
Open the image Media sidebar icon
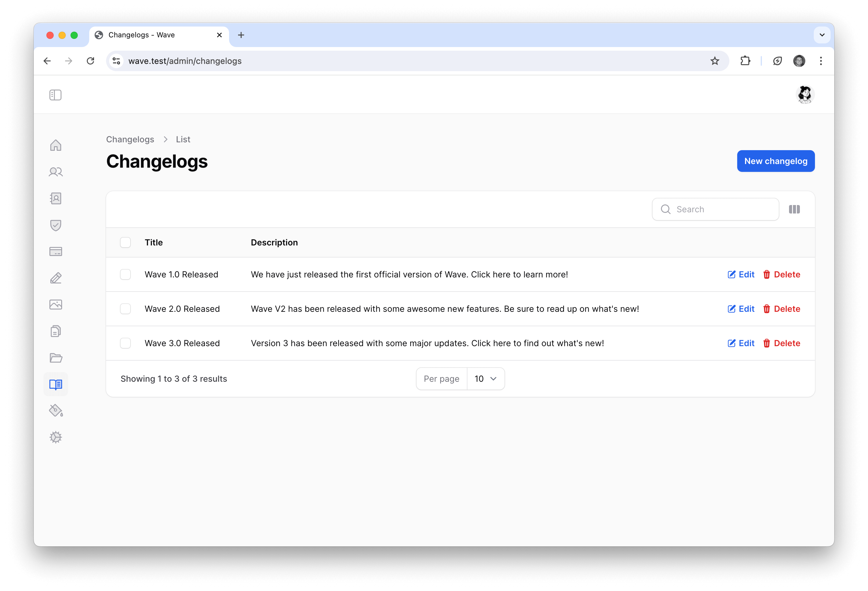tap(56, 305)
